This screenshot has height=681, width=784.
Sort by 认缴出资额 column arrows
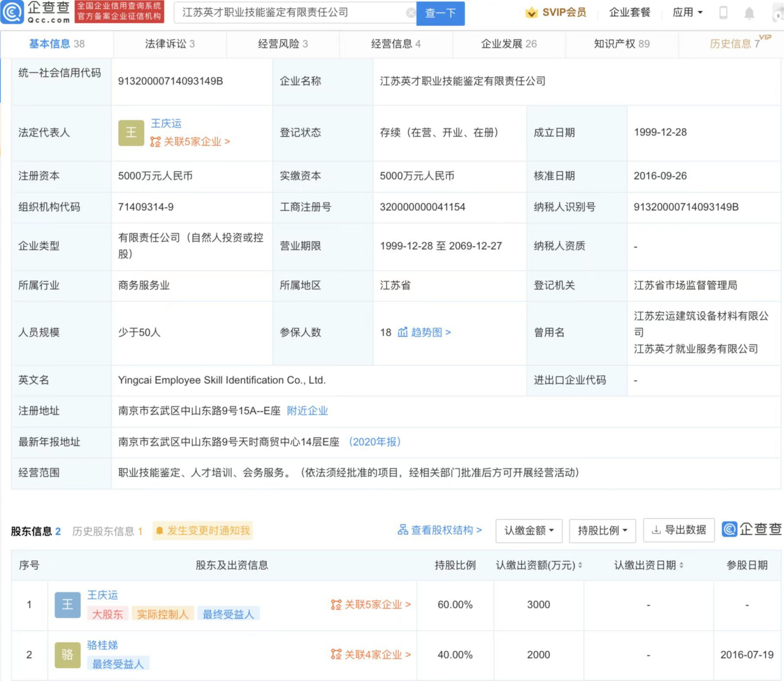click(x=580, y=566)
